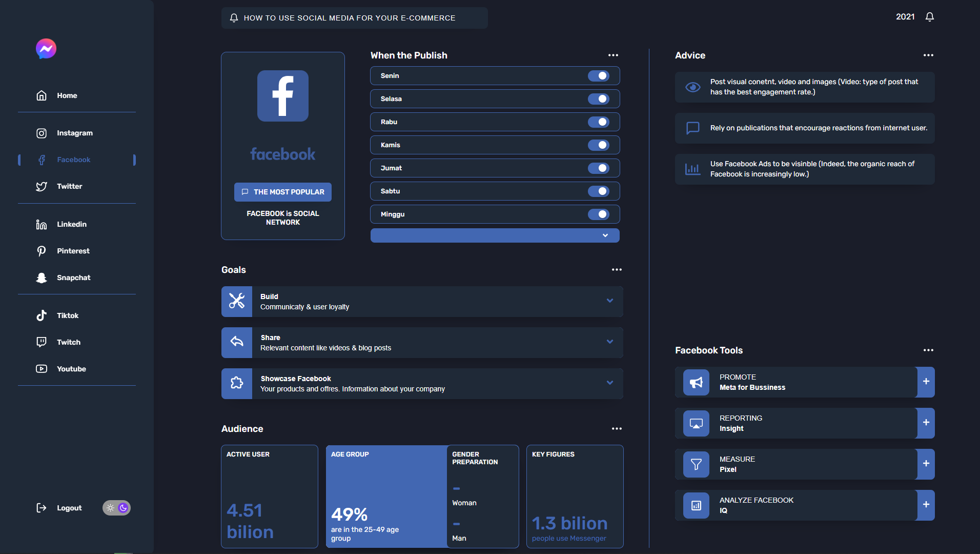Click the notification bell at top right
This screenshot has width=980, height=554.
pyautogui.click(x=929, y=17)
